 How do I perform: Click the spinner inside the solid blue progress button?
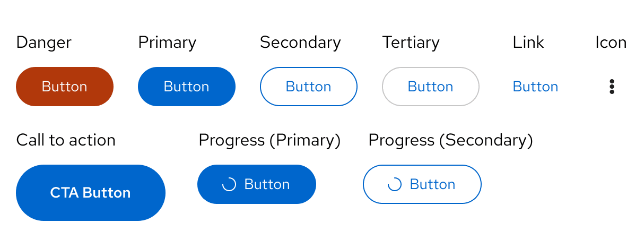click(x=229, y=184)
